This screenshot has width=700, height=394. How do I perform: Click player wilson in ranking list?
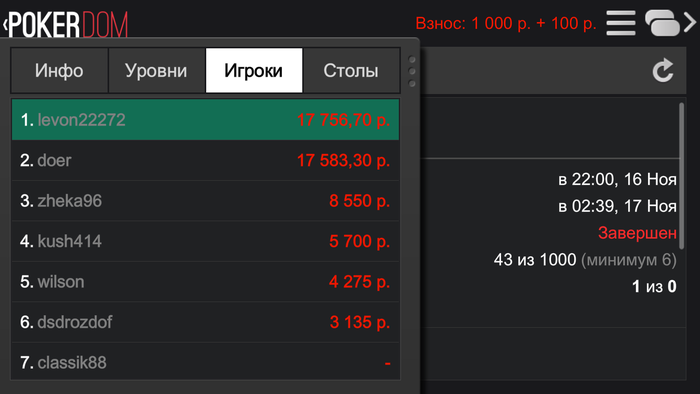[x=205, y=282]
